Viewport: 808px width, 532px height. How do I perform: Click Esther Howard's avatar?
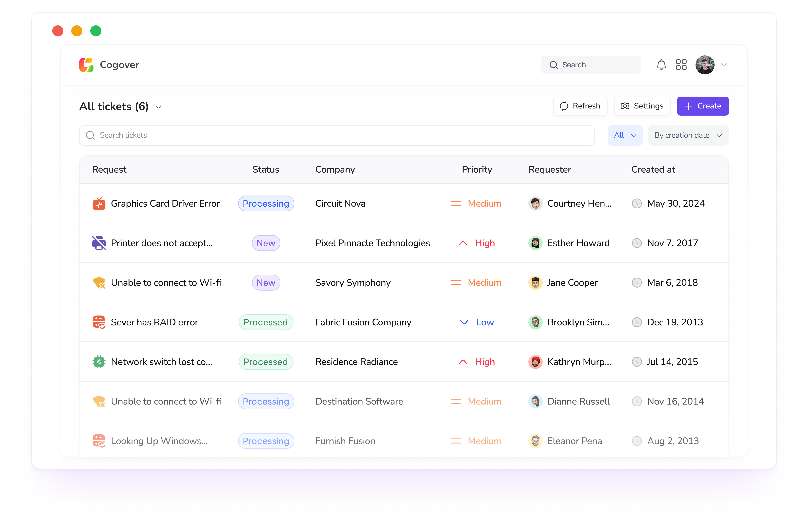(x=535, y=243)
